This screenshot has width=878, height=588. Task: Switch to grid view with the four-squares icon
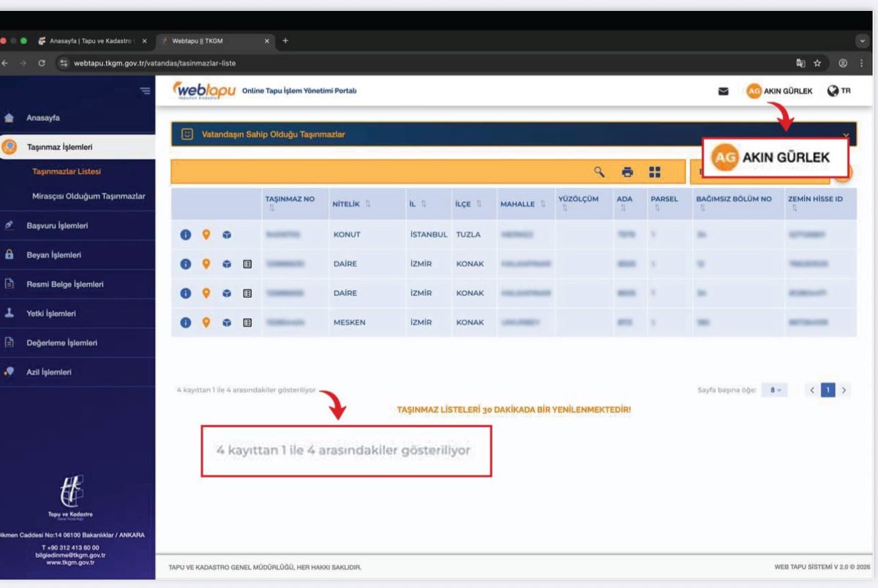tap(654, 173)
